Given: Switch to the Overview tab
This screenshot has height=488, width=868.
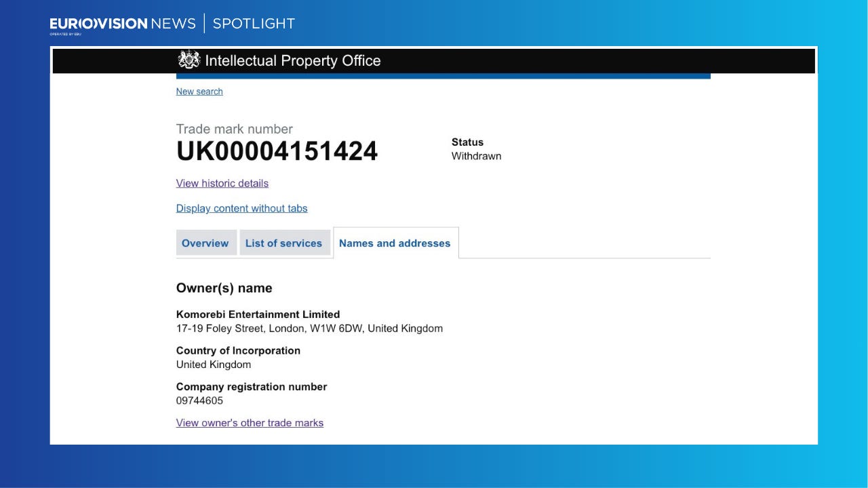Looking at the screenshot, I should click(x=205, y=243).
